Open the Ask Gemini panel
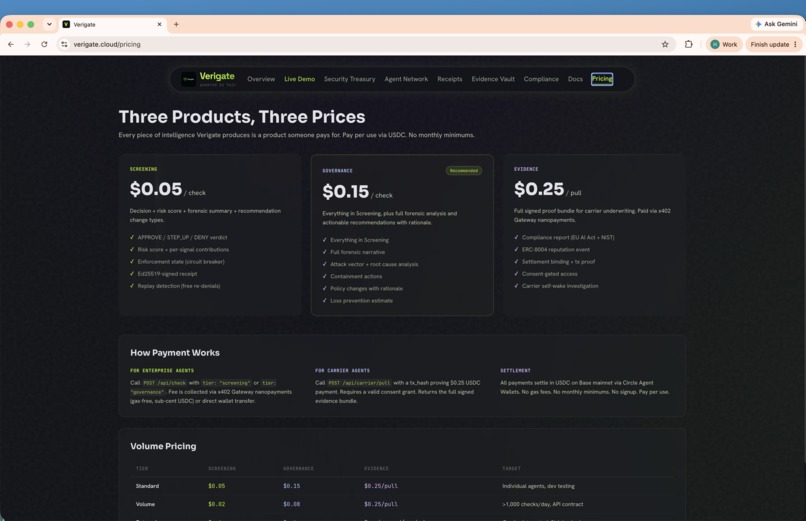Image resolution: width=806 pixels, height=521 pixels. tap(776, 24)
